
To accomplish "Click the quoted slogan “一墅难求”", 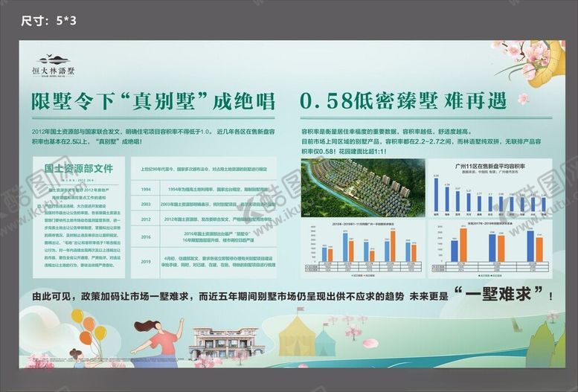I will click(499, 294).
